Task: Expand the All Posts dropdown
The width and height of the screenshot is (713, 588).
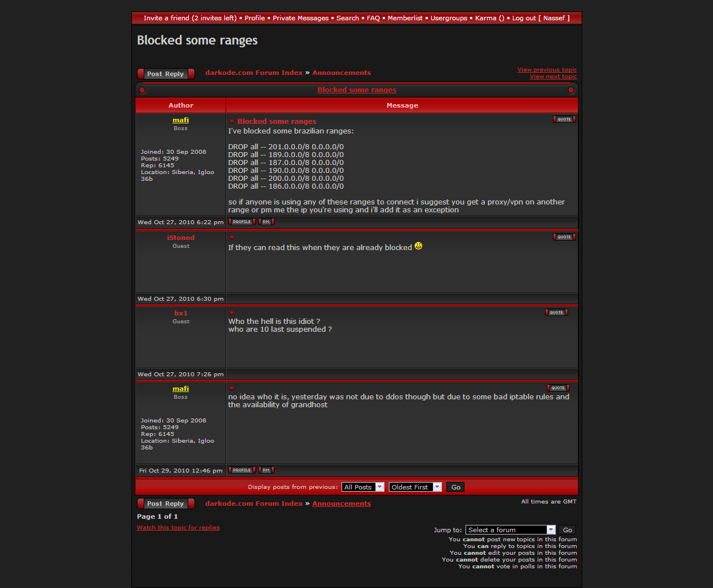Action: (363, 487)
